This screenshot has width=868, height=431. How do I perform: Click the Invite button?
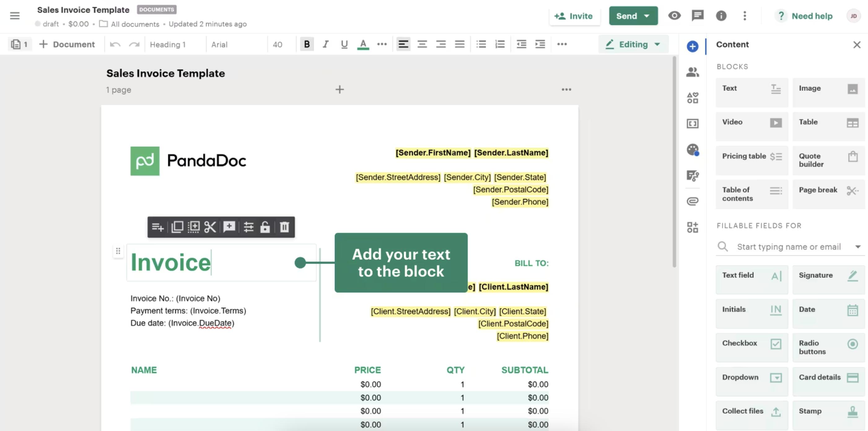(574, 16)
